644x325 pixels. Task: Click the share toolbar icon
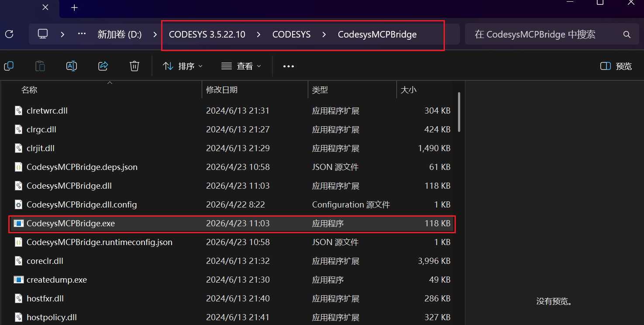pyautogui.click(x=103, y=66)
